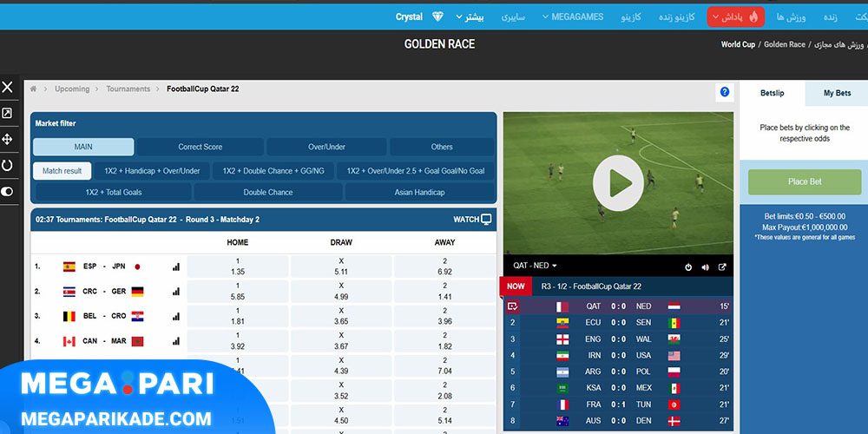Pop out the video player icon
Screen dimensions: 868x434
point(722,266)
